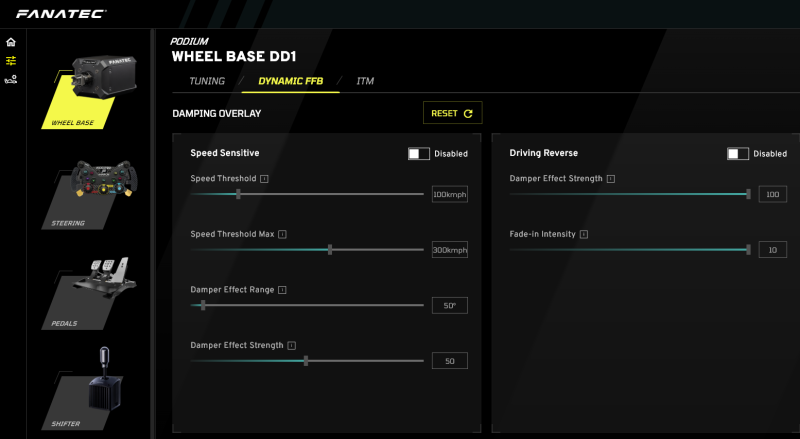The image size is (800, 439).
Task: Show info for Speed Sensitive Damper Effect Strength
Action: pos(291,346)
